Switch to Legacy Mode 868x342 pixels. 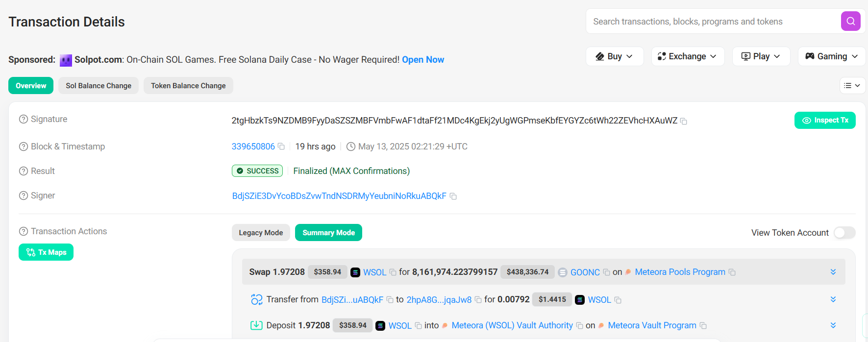[x=261, y=233]
